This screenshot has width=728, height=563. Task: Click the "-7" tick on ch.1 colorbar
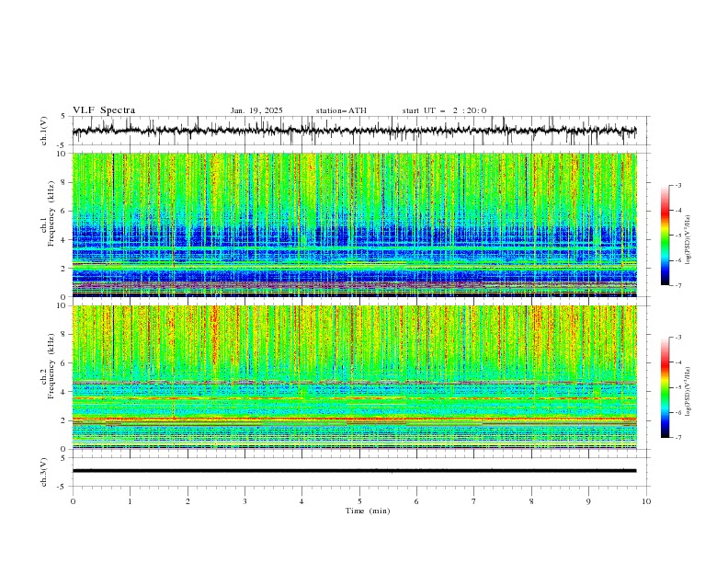tap(677, 285)
